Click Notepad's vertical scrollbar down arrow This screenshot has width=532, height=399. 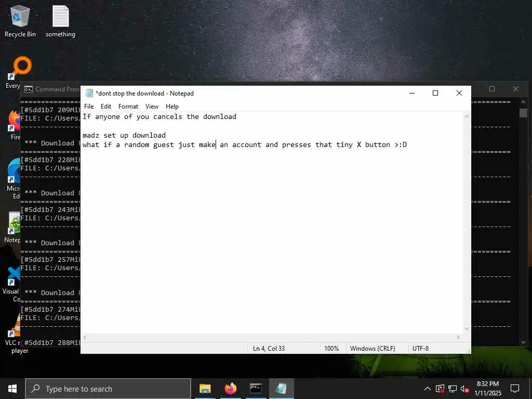click(467, 328)
